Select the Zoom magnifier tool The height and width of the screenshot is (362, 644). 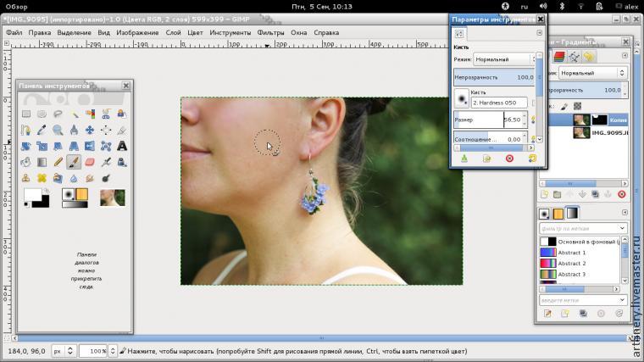click(x=58, y=130)
